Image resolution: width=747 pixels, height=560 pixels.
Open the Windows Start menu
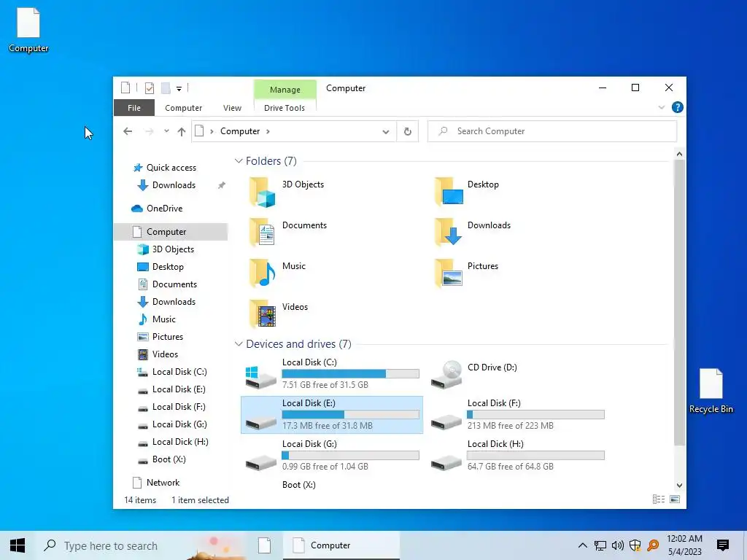(18, 545)
